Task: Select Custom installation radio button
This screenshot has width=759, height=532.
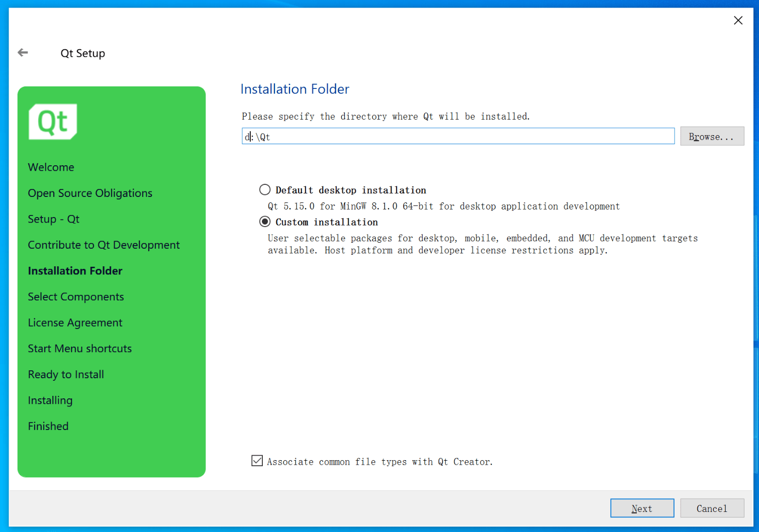Action: pyautogui.click(x=265, y=222)
